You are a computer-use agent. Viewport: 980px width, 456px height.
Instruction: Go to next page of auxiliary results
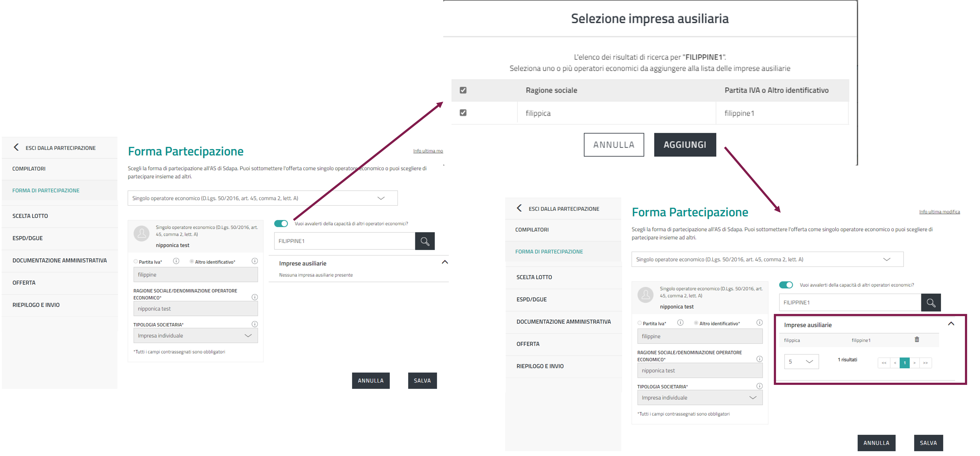click(x=914, y=363)
